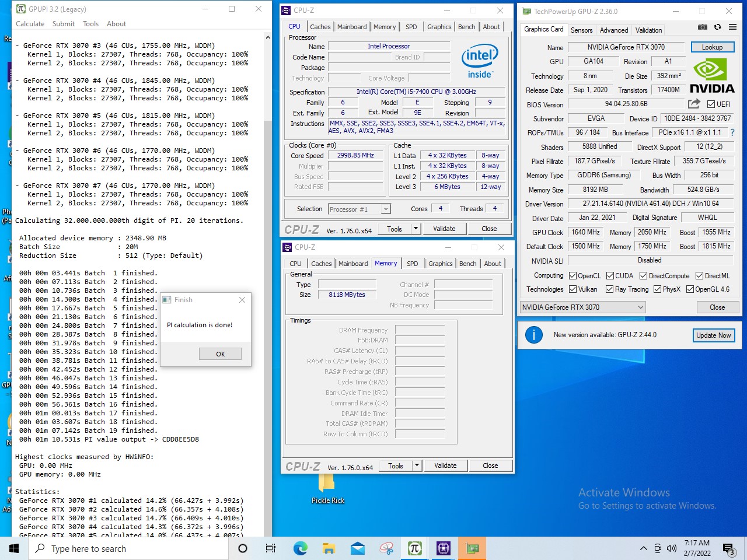Viewport: 747px width, 560px height.
Task: Expand Tools dropdown arrow in upper CPU-Z
Action: [x=416, y=229]
